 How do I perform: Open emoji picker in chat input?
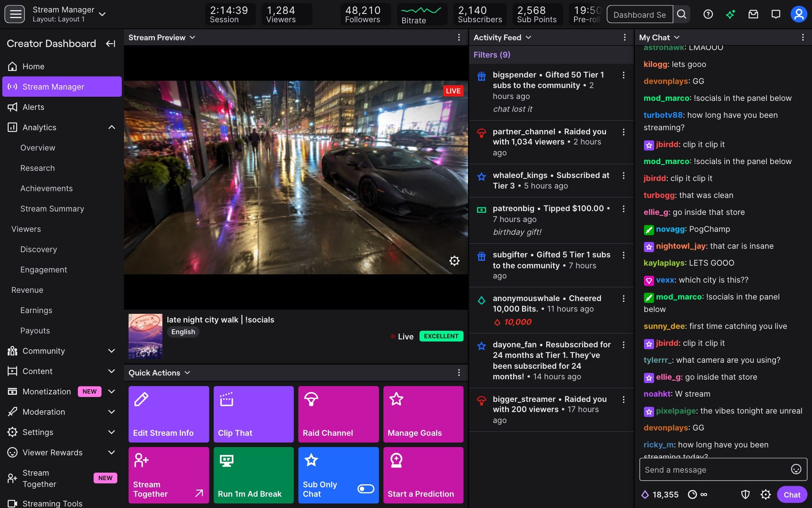796,469
